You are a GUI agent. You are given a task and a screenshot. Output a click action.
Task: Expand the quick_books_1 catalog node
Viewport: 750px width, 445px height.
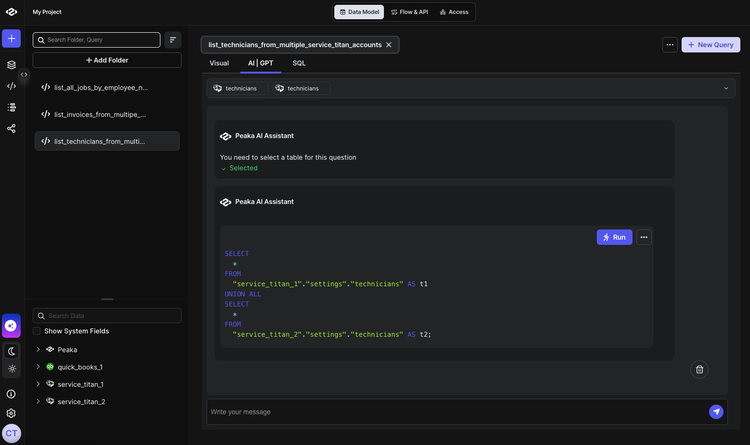click(x=38, y=367)
